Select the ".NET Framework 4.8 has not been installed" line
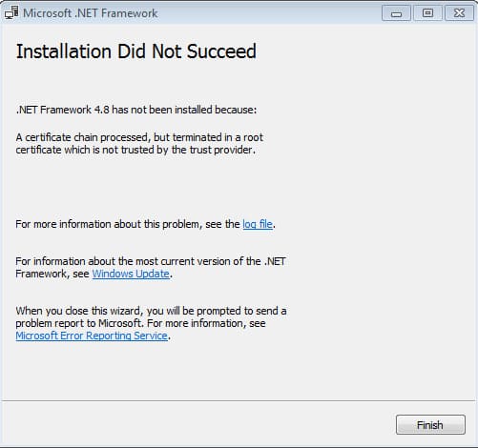Viewport: 478px width, 448px height. pyautogui.click(x=136, y=110)
